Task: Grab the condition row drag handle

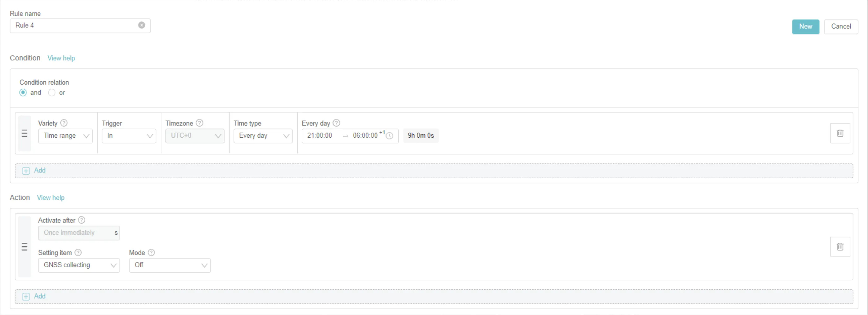Action: coord(24,133)
